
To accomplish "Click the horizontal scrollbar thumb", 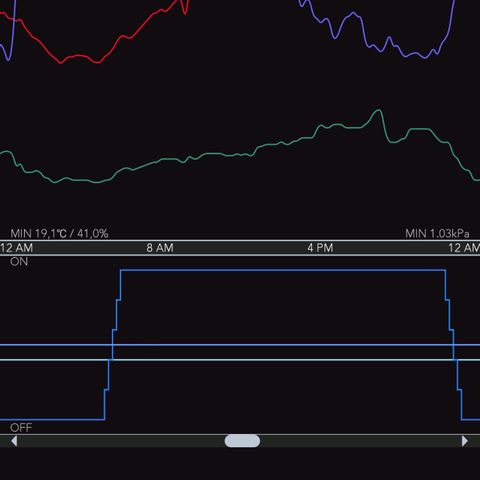I will (242, 441).
